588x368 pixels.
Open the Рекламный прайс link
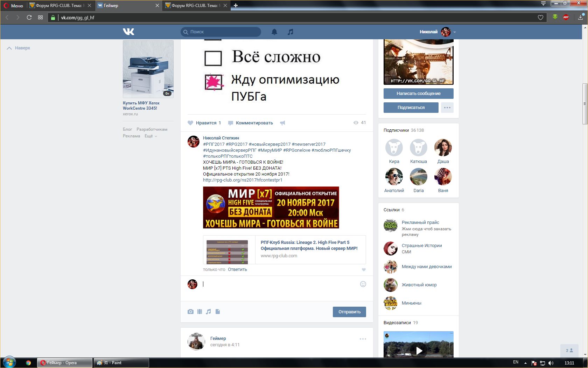click(420, 223)
